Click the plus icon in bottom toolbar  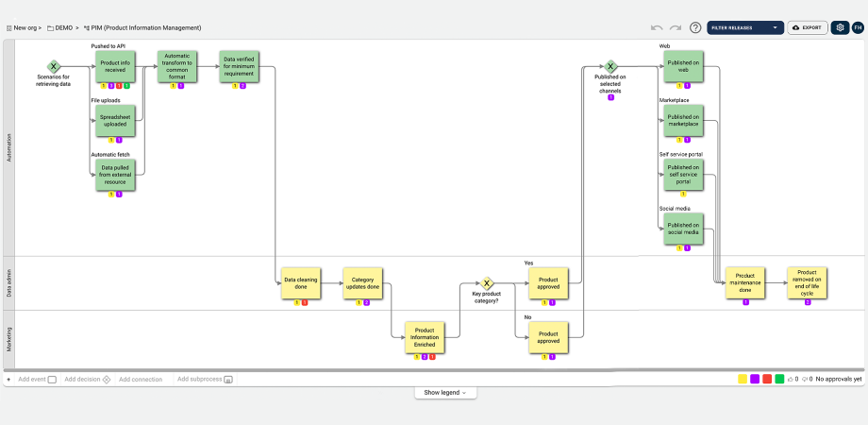pos(8,380)
